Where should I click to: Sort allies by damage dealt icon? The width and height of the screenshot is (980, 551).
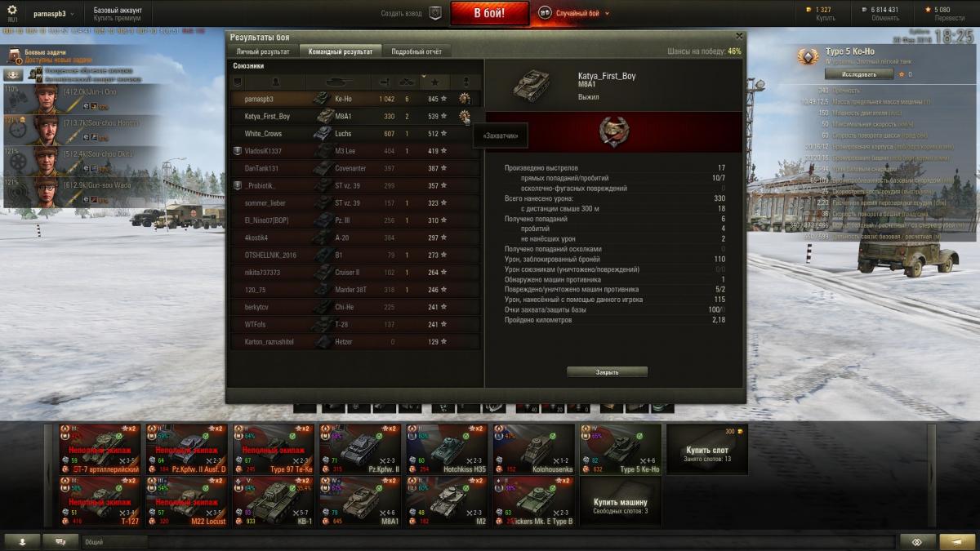pos(385,82)
